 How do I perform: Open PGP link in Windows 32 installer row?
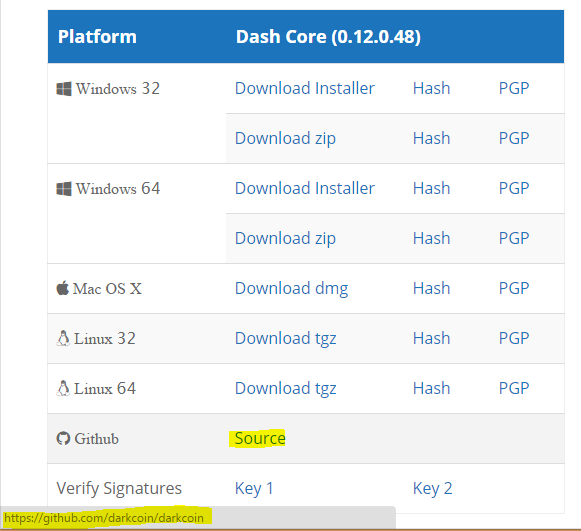(514, 89)
